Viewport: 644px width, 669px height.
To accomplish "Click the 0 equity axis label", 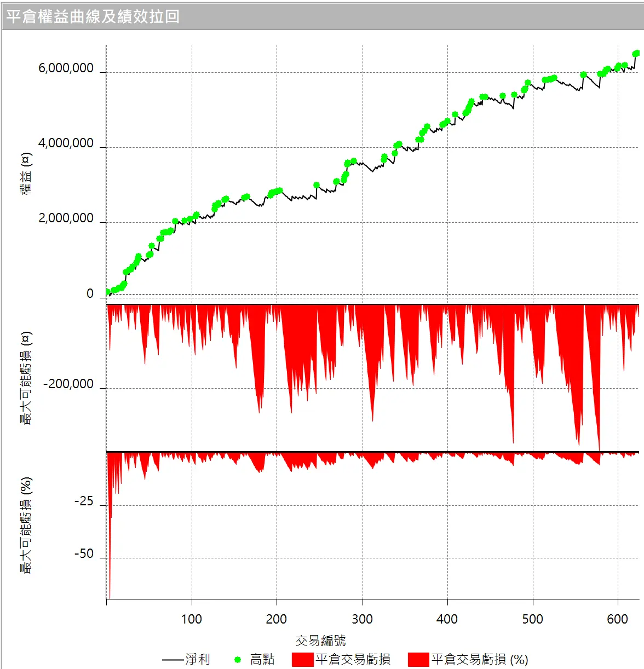I will click(90, 294).
